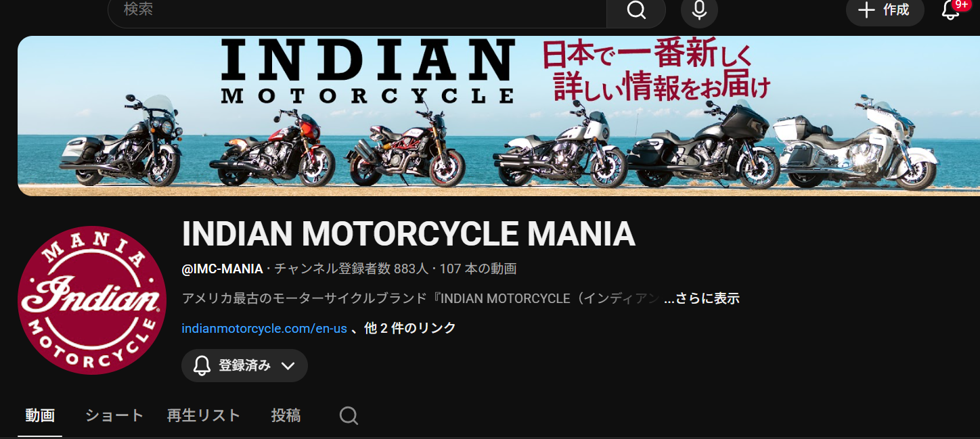Open the 登録済み subscription dropdown chevron
Image resolution: width=980 pixels, height=439 pixels.
(288, 366)
